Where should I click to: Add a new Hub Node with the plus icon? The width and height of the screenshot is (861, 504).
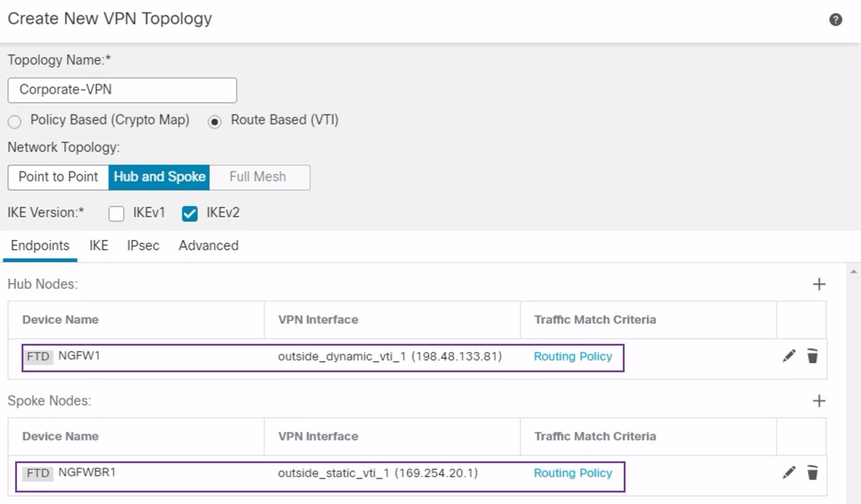coord(820,285)
